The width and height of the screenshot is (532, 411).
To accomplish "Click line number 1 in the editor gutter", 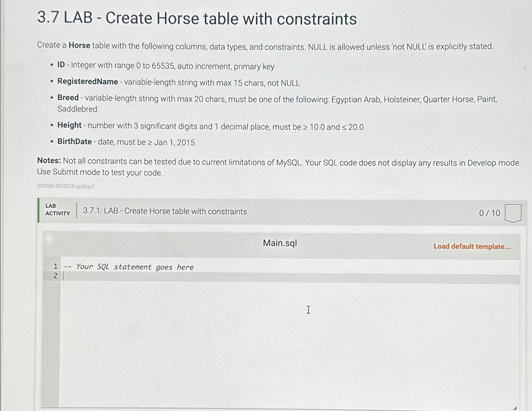I will pos(56,267).
